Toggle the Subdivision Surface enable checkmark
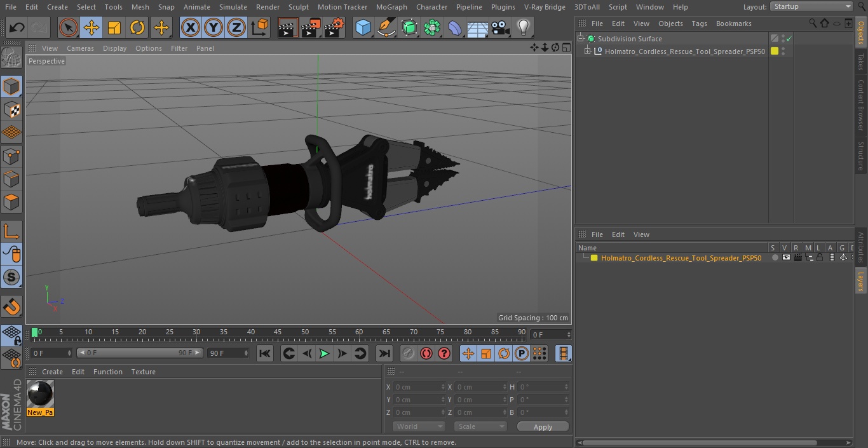 (x=789, y=39)
